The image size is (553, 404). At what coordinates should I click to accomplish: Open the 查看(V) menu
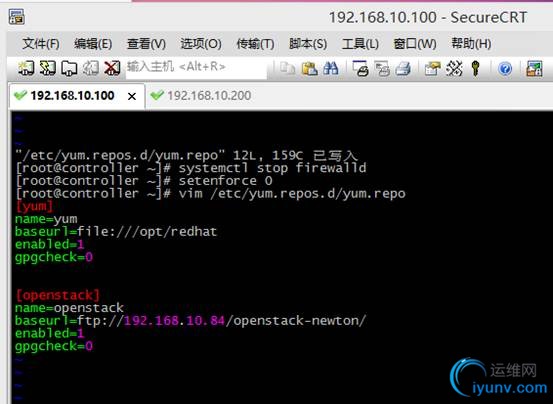[146, 44]
